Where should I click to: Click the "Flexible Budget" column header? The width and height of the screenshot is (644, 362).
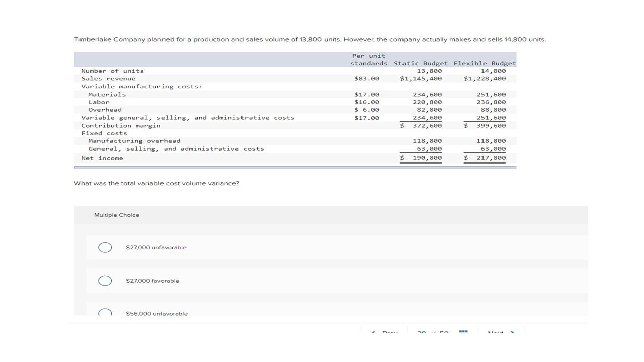(x=485, y=63)
